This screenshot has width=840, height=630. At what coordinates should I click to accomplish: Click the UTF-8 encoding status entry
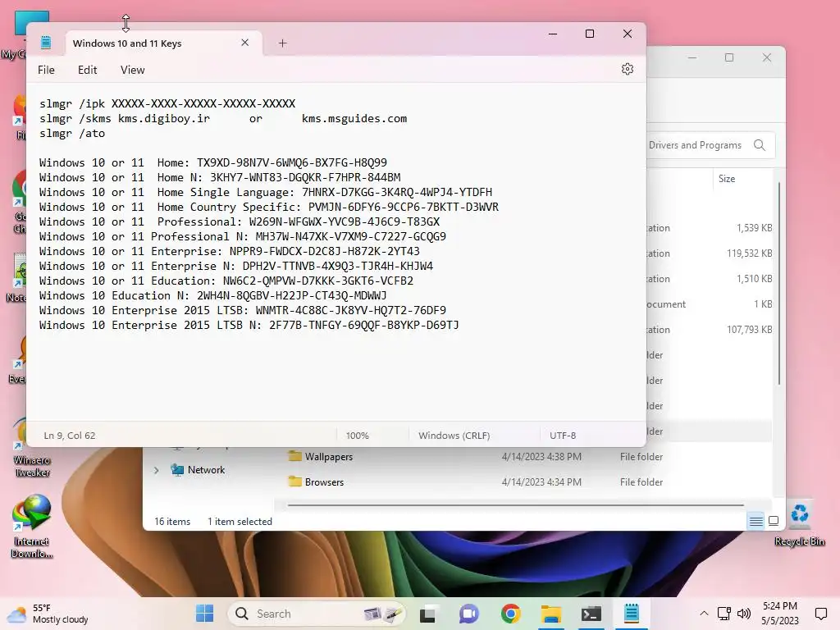click(563, 436)
